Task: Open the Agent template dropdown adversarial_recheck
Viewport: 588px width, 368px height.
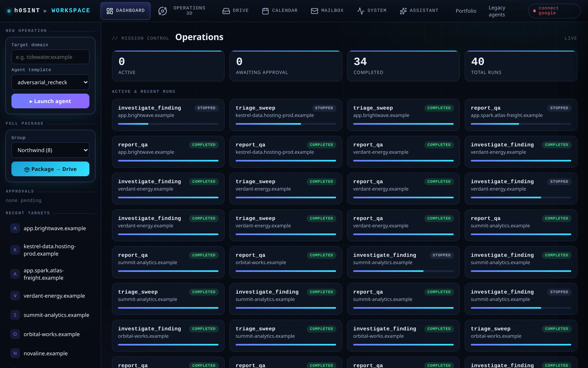Action: coord(50,82)
